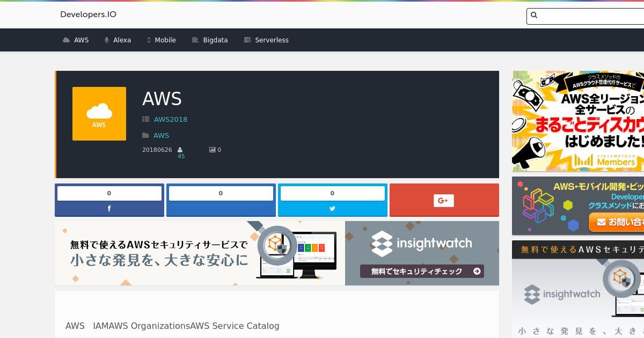Open the Alexa menu item
Viewport: 644px width, 338px height.
tap(122, 40)
